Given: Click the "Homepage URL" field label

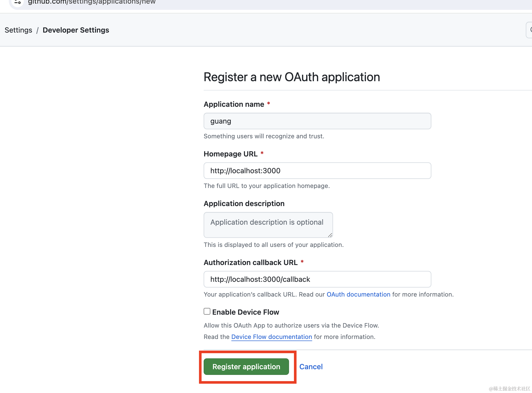Looking at the screenshot, I should pos(231,154).
